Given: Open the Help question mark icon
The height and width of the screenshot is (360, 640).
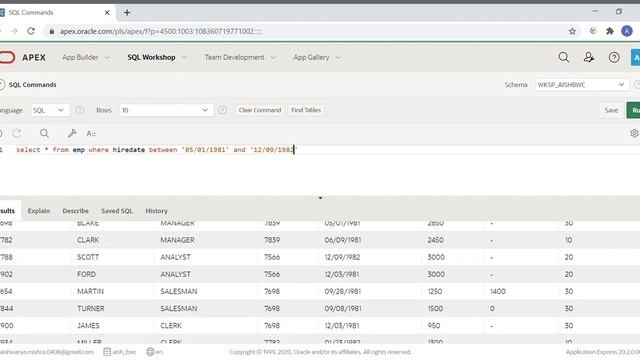Looking at the screenshot, I should (614, 57).
